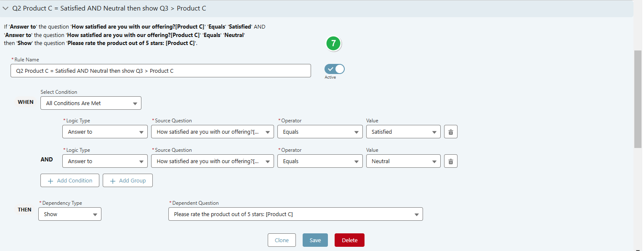The height and width of the screenshot is (251, 644).
Task: Click the trash icon beside the Satisfied condition
Action: pos(450,132)
